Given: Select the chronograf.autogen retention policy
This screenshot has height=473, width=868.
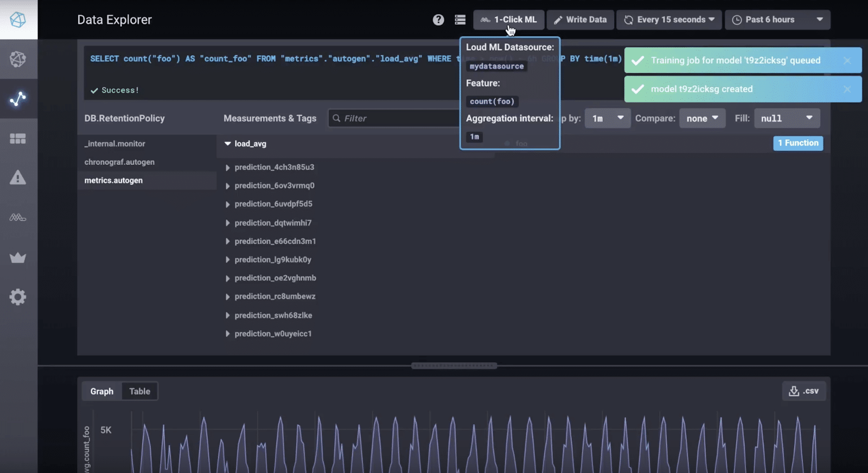Looking at the screenshot, I should (x=119, y=162).
